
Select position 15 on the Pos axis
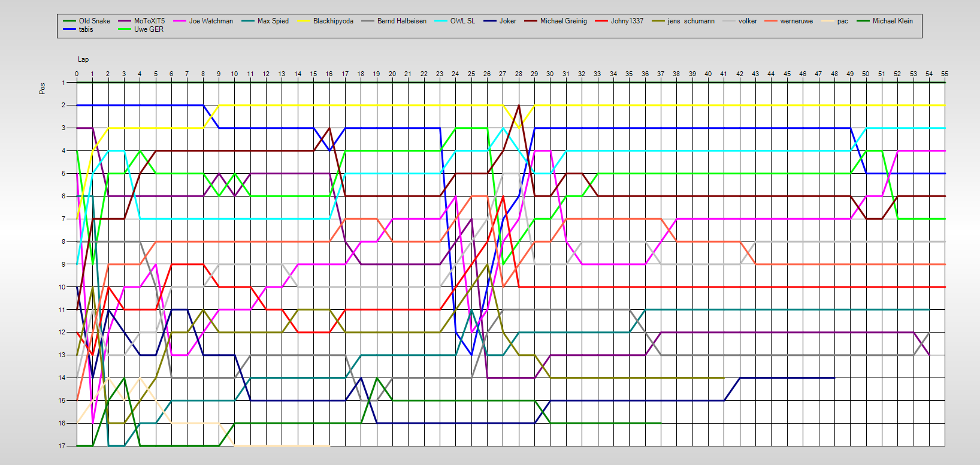click(x=62, y=400)
